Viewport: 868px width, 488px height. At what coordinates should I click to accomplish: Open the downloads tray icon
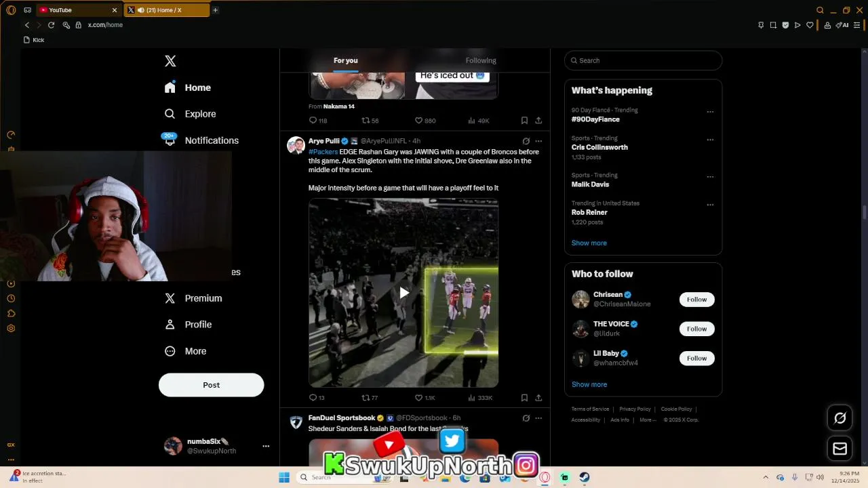point(827,25)
